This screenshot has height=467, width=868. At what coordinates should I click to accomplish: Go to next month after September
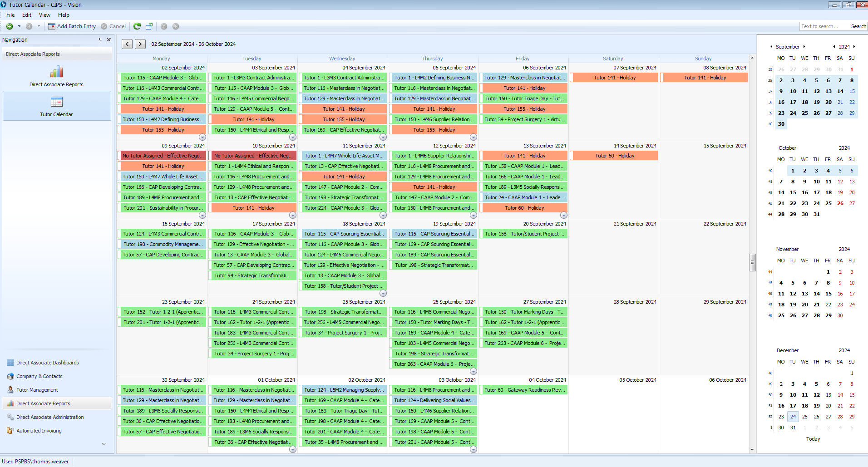pyautogui.click(x=804, y=47)
